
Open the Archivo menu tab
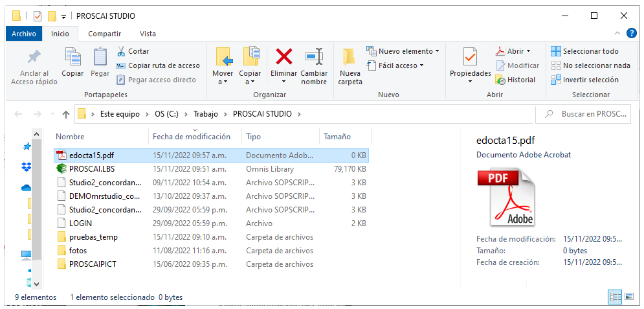point(24,34)
